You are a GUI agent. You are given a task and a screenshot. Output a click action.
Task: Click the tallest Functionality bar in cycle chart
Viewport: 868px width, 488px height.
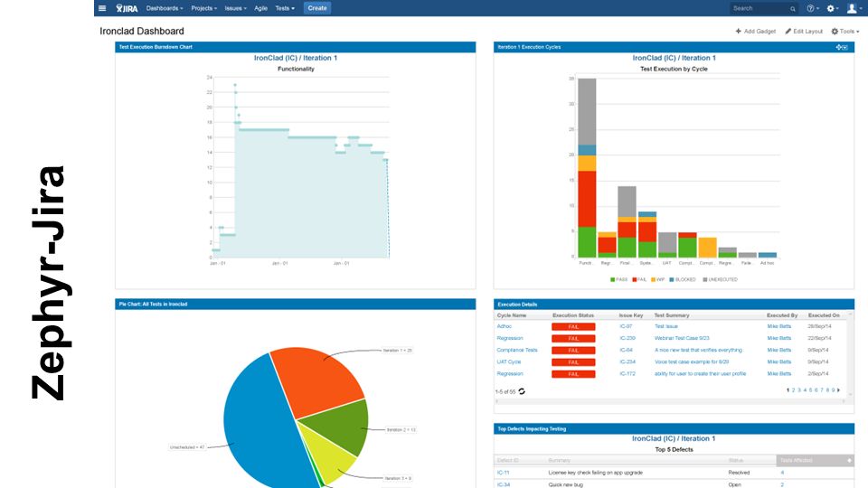click(x=587, y=168)
